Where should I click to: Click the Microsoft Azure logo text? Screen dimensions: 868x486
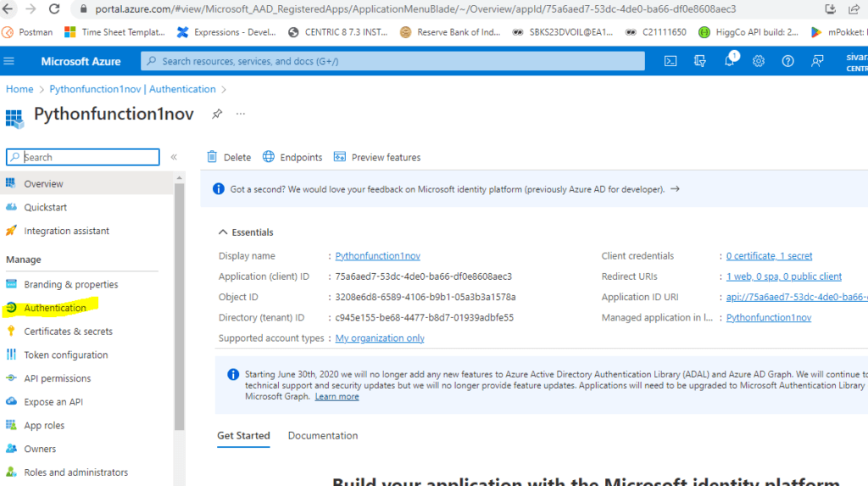(x=81, y=62)
